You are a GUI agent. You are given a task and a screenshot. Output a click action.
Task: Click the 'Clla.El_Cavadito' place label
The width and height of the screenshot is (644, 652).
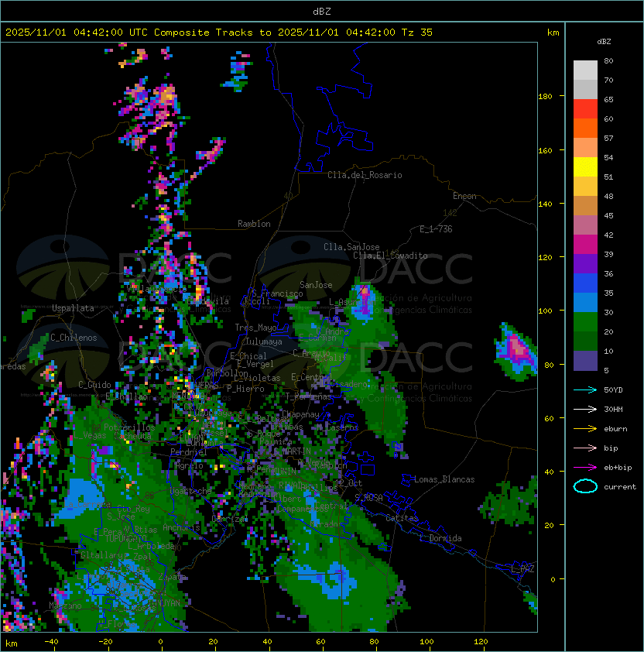(x=390, y=256)
